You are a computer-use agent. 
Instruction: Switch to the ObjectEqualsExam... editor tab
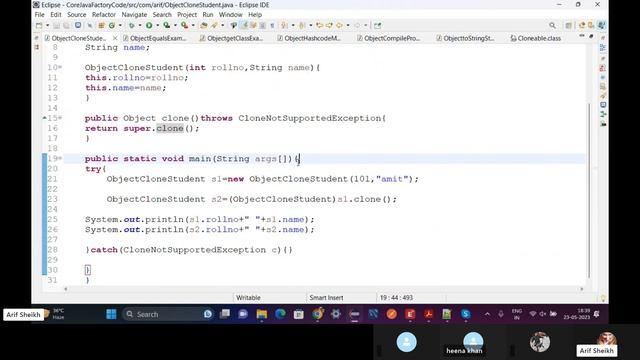coord(154,38)
